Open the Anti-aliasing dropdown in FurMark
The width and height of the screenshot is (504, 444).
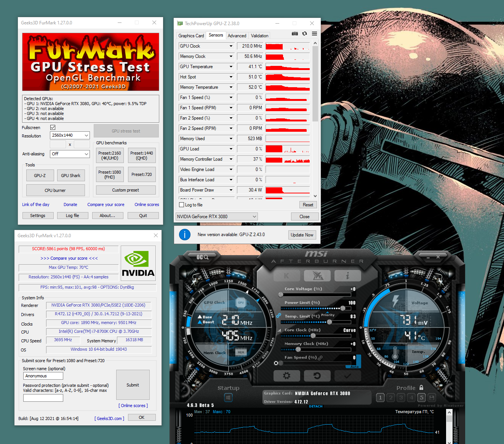[x=70, y=154]
